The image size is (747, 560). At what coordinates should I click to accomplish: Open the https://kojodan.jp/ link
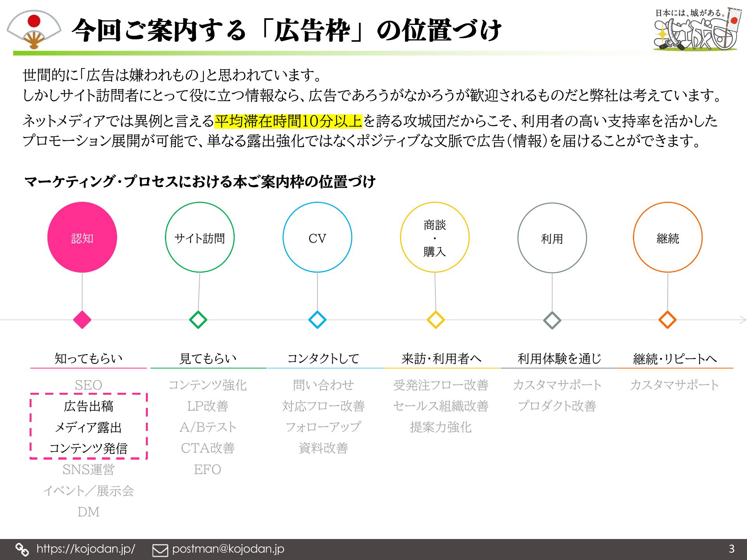(86, 549)
